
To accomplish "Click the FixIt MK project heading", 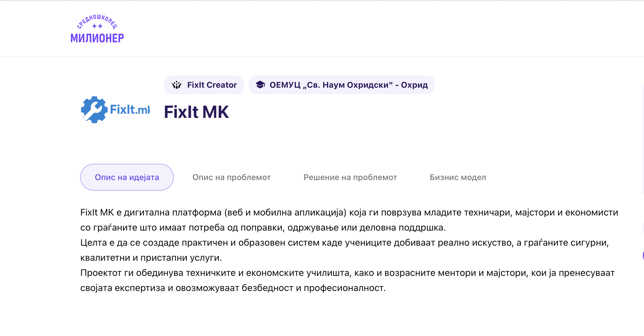I will tap(196, 112).
